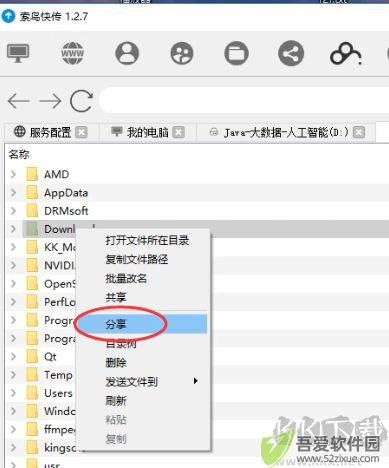Select the Temp folder
The width and height of the screenshot is (389, 468).
click(58, 375)
